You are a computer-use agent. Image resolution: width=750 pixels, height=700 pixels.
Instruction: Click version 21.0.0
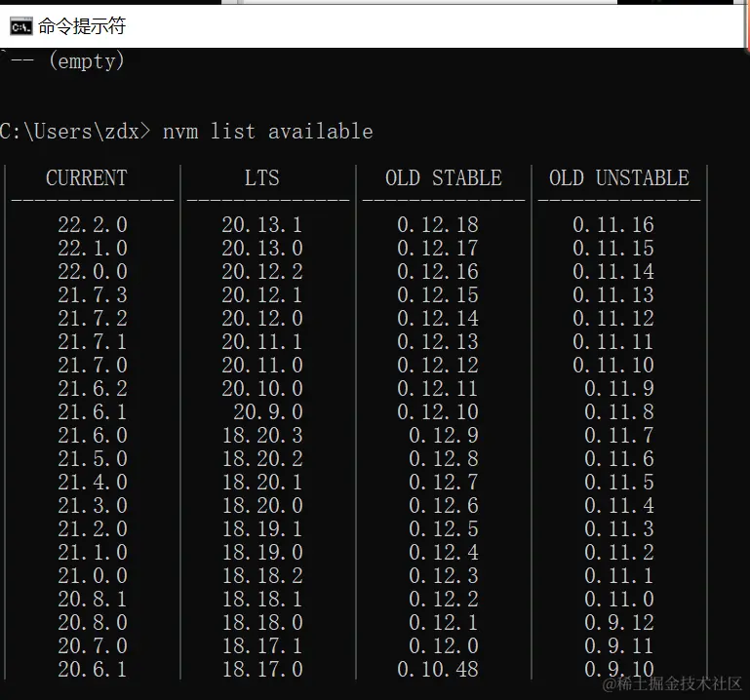click(93, 575)
